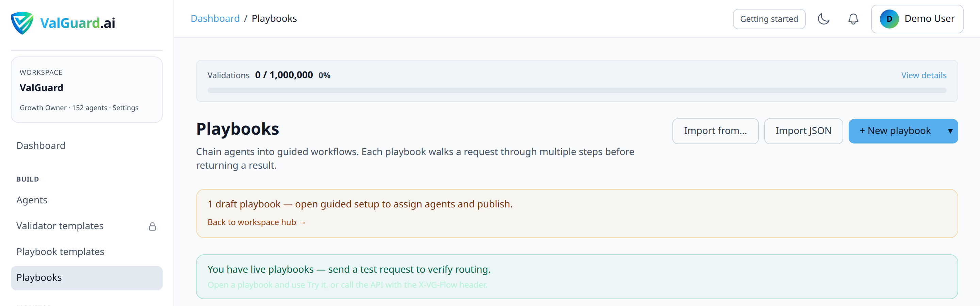Toggle dark mode moon icon

823,19
